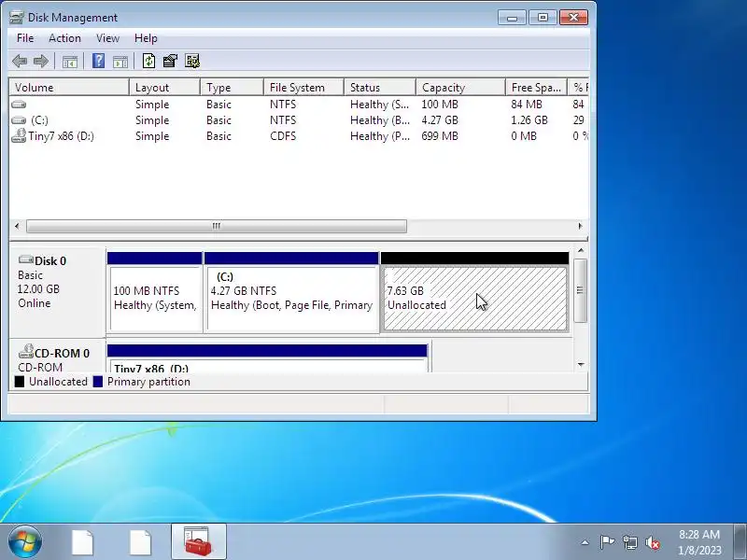Click the 4.27 GB capacity cell

click(440, 120)
